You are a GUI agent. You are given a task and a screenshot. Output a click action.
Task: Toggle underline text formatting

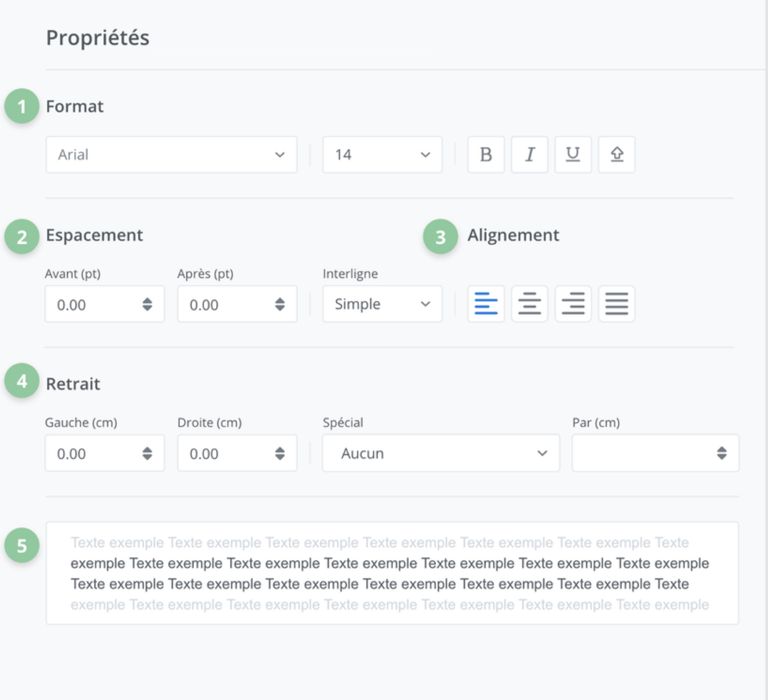(573, 155)
